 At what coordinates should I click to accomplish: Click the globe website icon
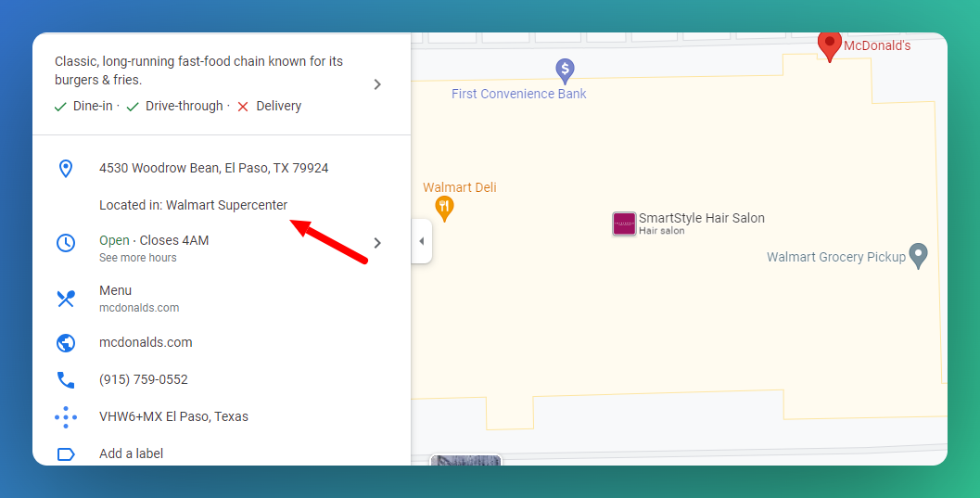(66, 342)
